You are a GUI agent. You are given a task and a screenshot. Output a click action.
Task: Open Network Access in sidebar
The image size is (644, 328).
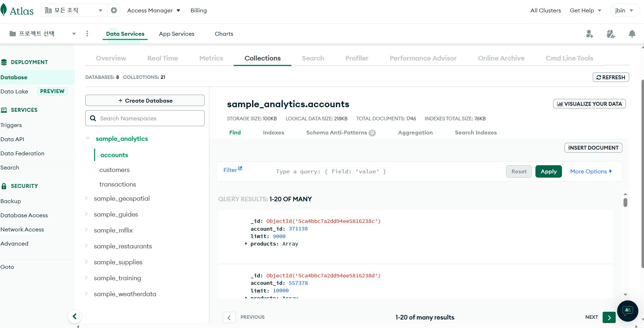22,229
